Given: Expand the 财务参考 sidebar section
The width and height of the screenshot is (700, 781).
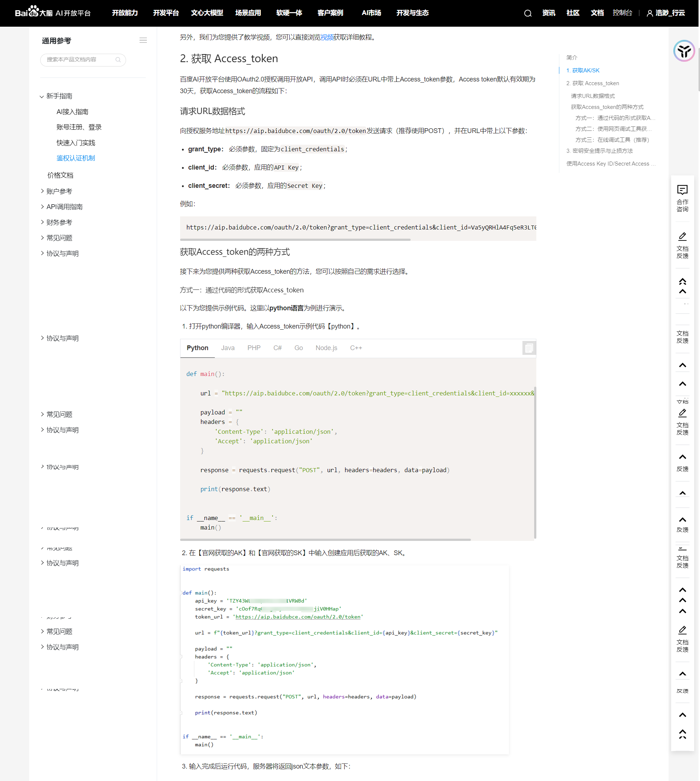Looking at the screenshot, I should 57,222.
